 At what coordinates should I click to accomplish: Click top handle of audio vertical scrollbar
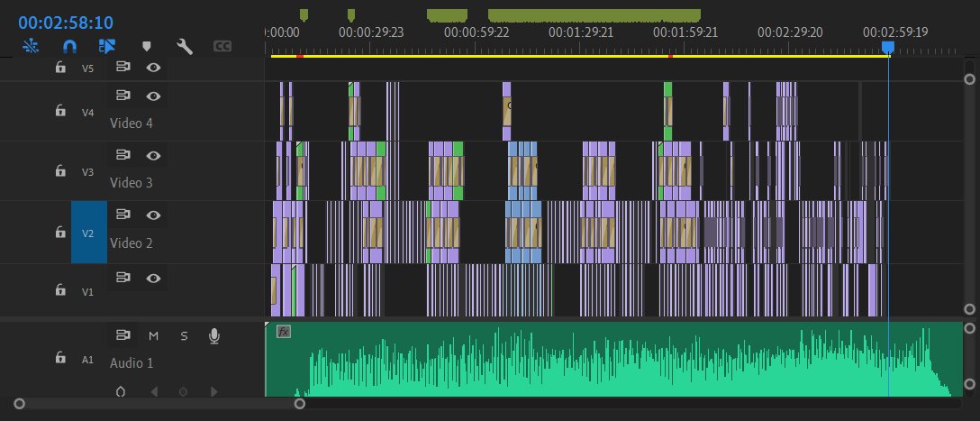[969, 328]
